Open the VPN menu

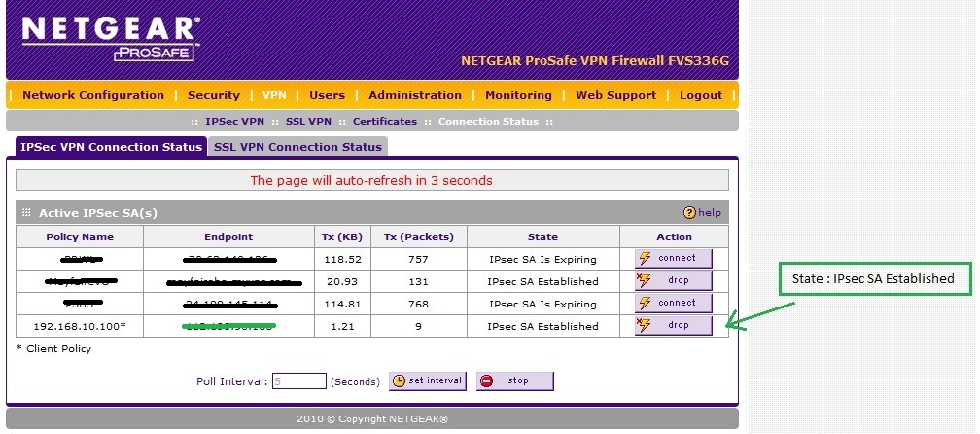274,95
